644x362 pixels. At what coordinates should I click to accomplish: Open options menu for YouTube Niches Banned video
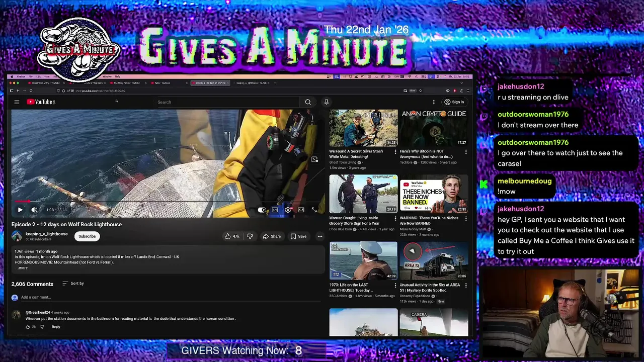point(466,218)
